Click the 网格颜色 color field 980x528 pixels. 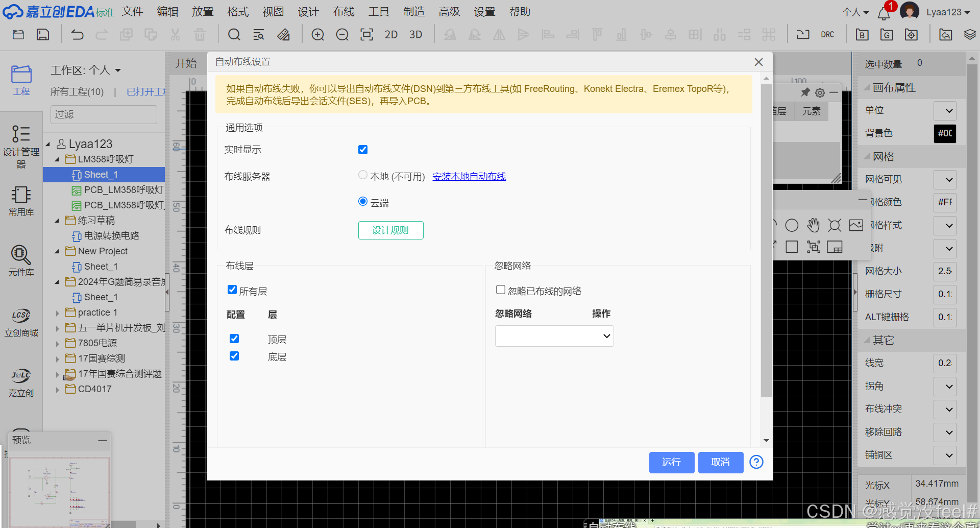pyautogui.click(x=945, y=202)
